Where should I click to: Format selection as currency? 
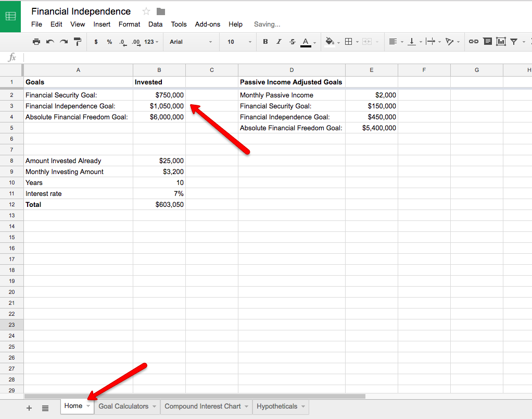point(96,42)
